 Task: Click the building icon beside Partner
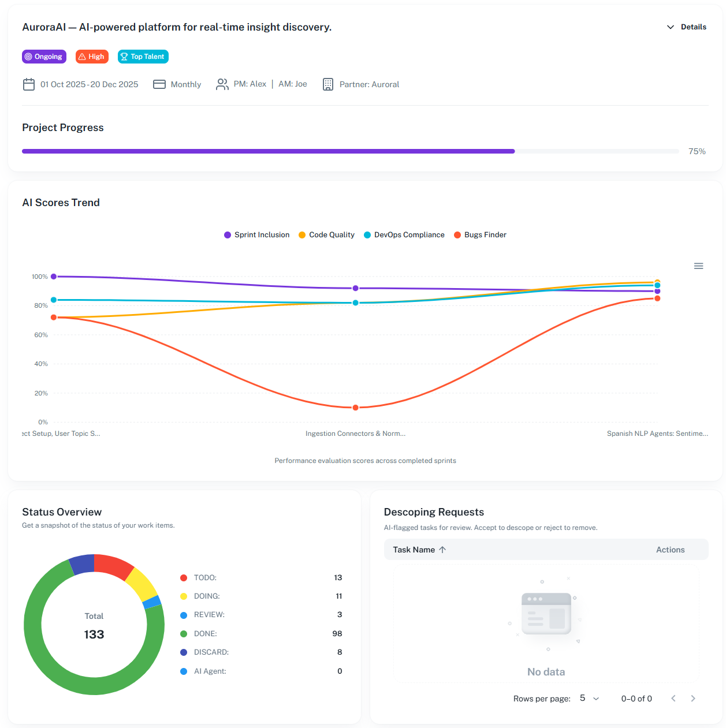(x=327, y=84)
